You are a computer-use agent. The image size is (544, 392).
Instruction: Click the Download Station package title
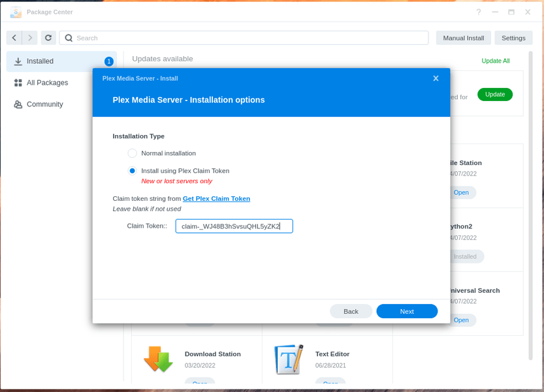pos(213,354)
